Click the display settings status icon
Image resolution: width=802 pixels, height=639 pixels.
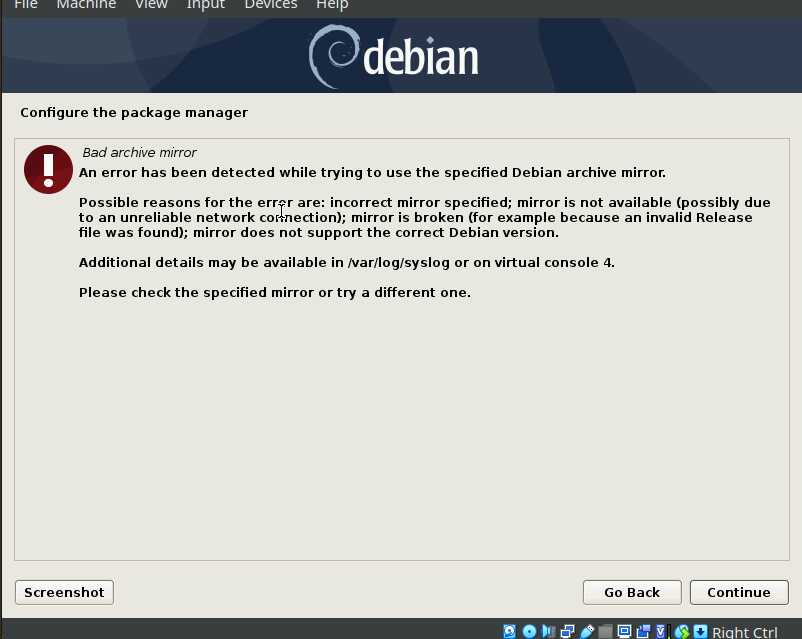pos(624,631)
